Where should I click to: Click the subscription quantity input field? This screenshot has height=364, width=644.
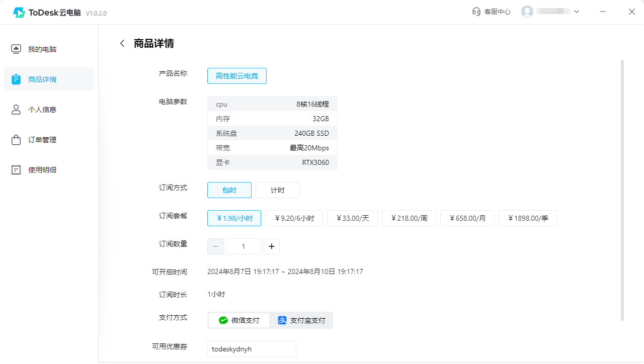click(244, 246)
